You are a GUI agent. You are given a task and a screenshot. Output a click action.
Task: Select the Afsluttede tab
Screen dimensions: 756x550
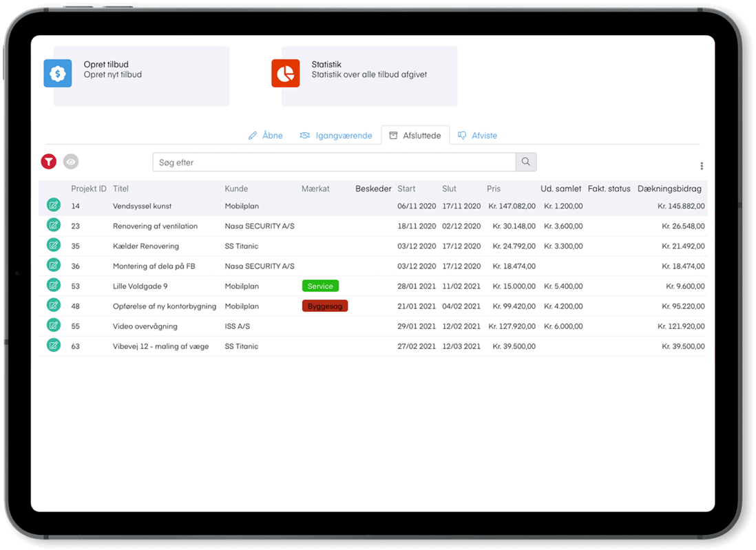415,136
